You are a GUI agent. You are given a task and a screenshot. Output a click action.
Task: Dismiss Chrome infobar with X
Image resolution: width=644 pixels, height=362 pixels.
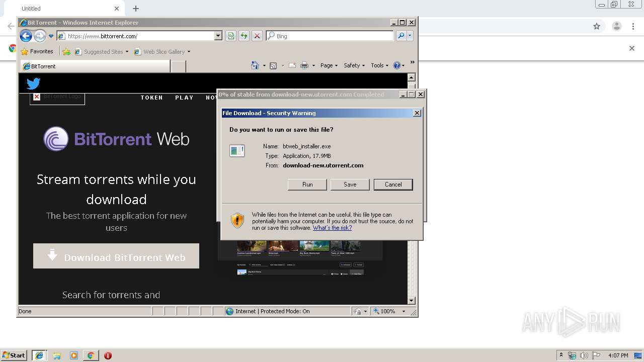tap(632, 48)
